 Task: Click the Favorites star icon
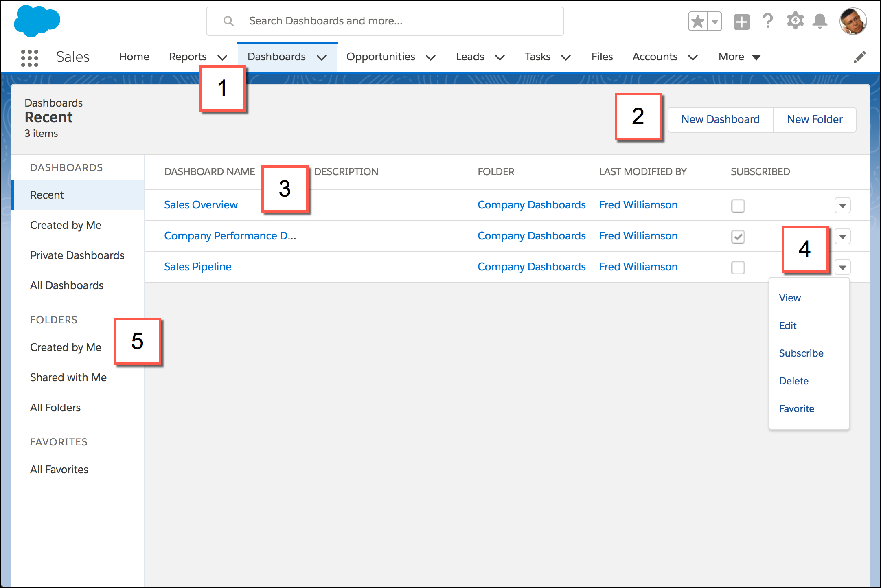point(698,21)
